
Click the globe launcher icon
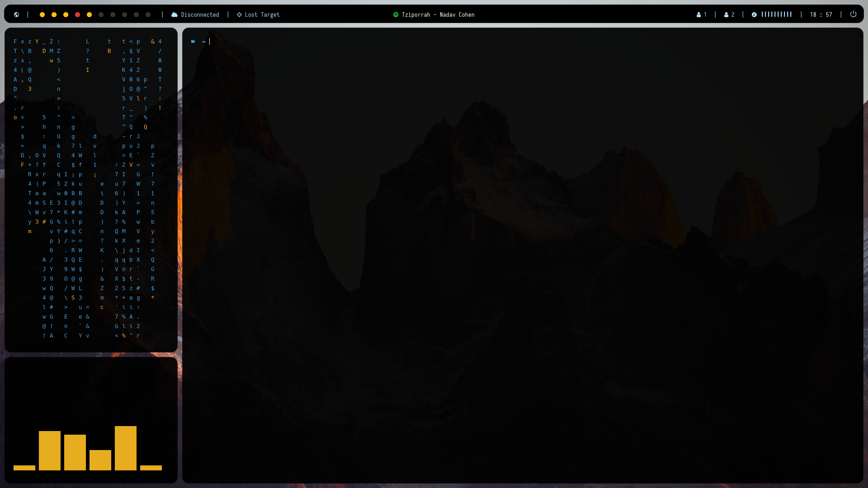17,14
